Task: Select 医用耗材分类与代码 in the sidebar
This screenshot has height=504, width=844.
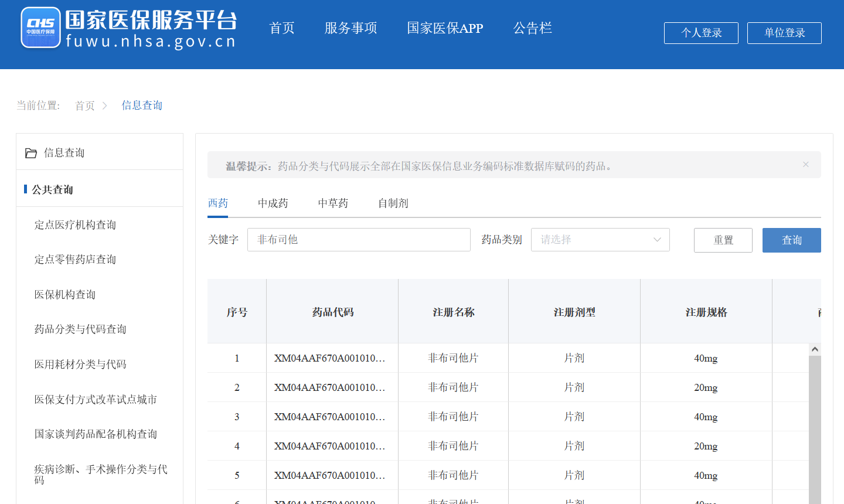Action: coord(80,365)
